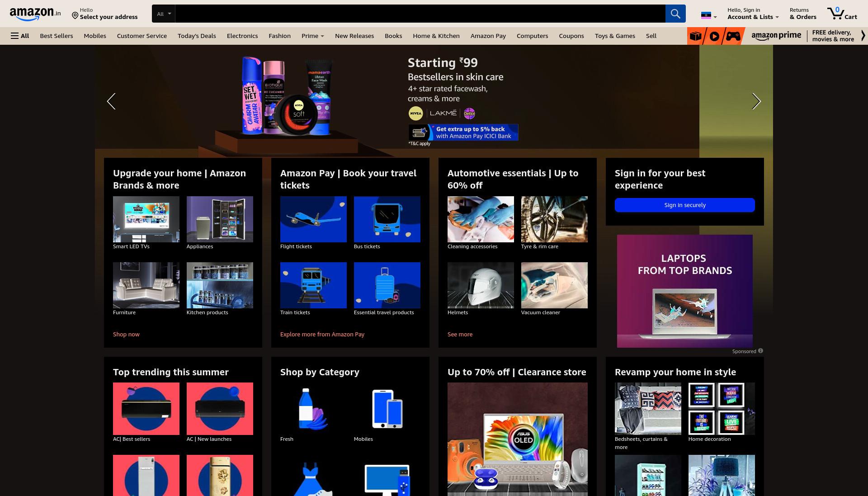Click Explore more from Amazon Pay
The height and width of the screenshot is (496, 868).
click(x=322, y=334)
